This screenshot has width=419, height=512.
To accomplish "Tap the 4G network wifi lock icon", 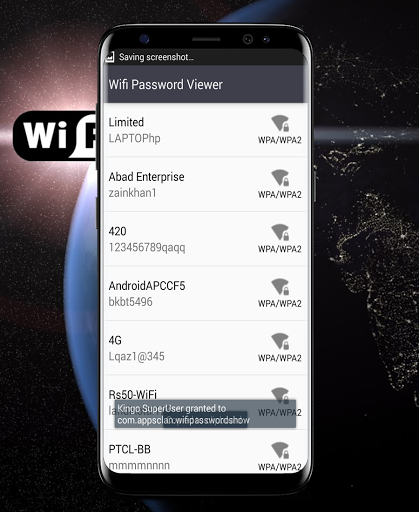I will pos(280,341).
